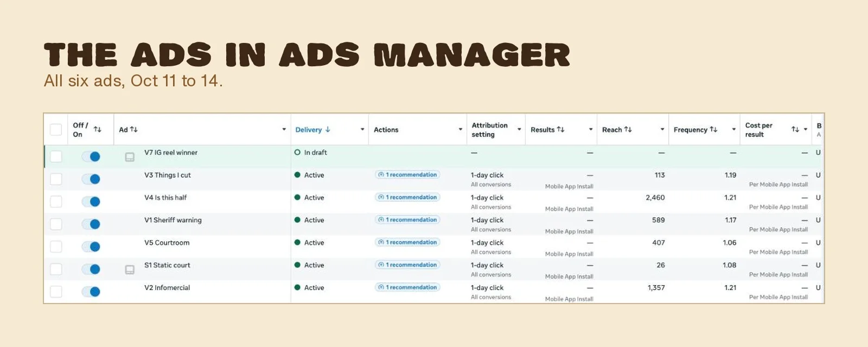Click green Active dot for V2 Infomercial
This screenshot has height=347, width=868.
[297, 287]
